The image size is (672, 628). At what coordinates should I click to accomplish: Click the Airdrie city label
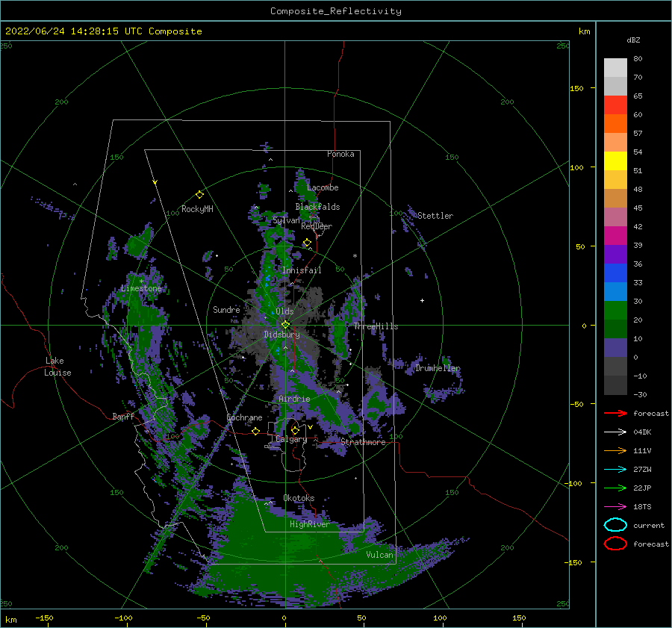click(294, 399)
